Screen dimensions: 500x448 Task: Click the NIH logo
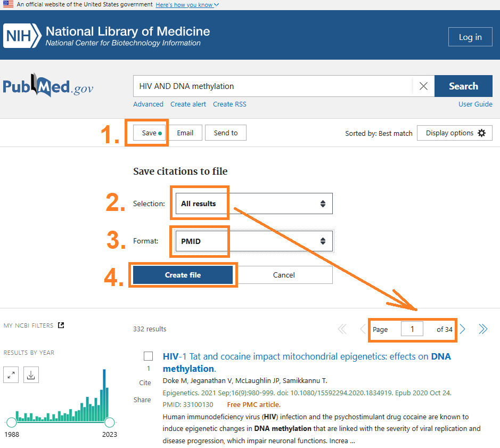(22, 35)
